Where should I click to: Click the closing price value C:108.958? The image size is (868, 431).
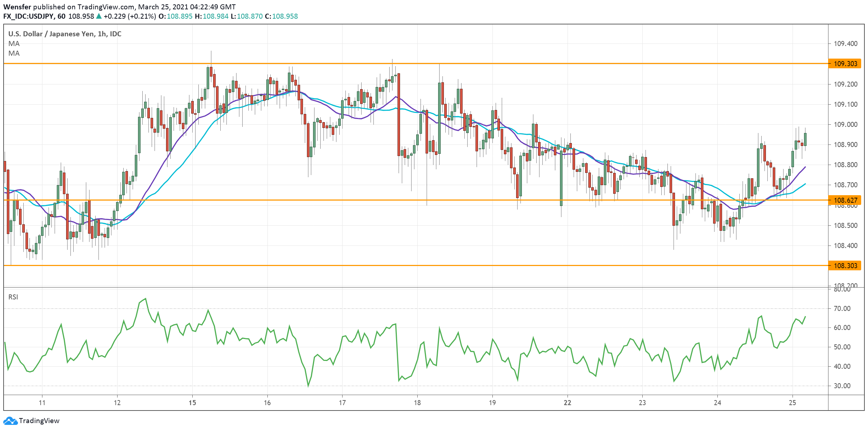(281, 16)
